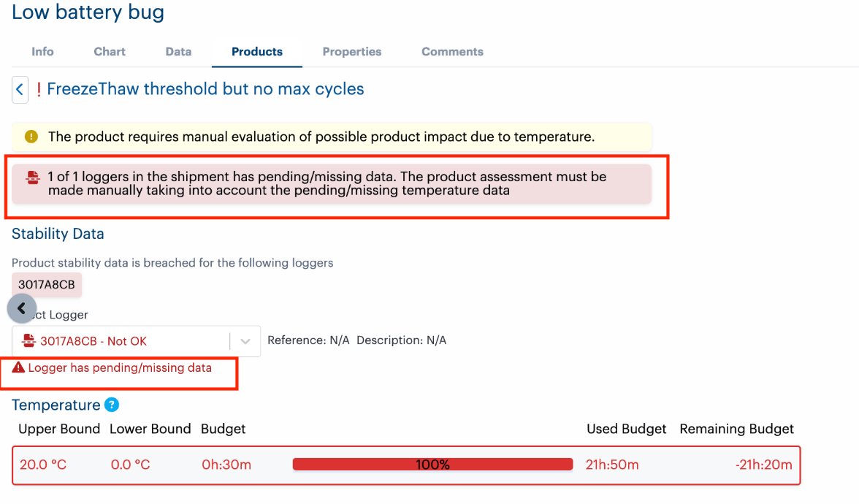Click the manual evaluation notice text
The width and height of the screenshot is (859, 504).
pyautogui.click(x=321, y=137)
